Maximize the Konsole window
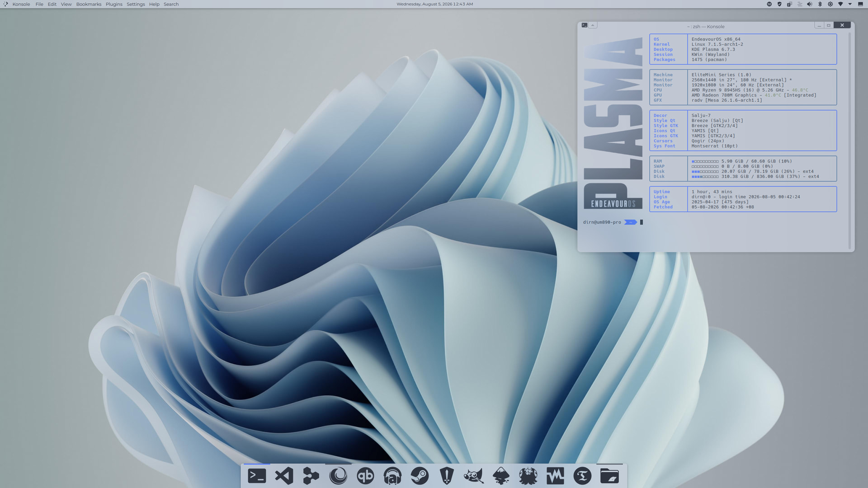868x488 pixels. point(829,25)
